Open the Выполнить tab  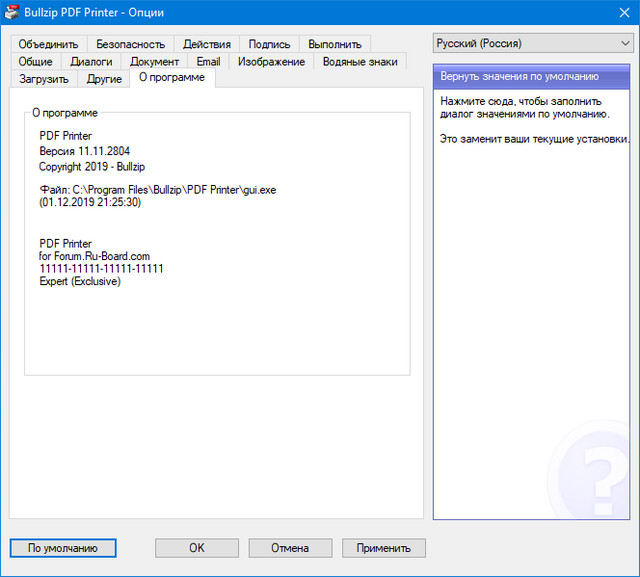[x=335, y=44]
